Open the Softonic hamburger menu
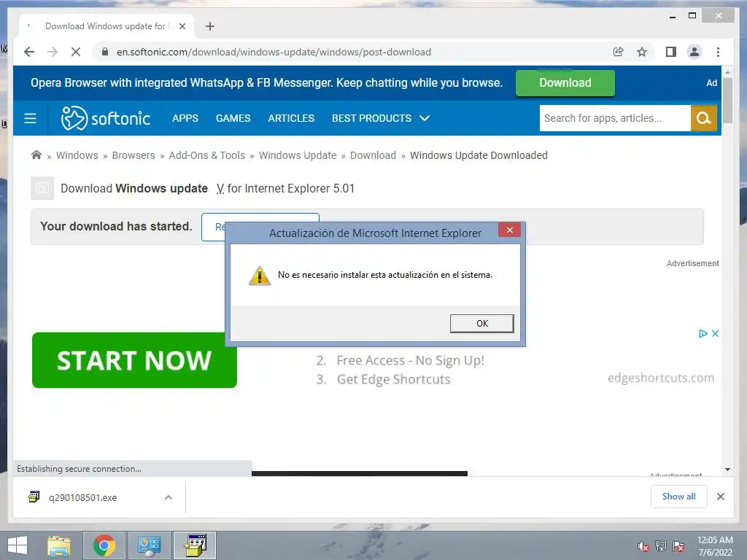The height and width of the screenshot is (560, 747). [x=30, y=118]
